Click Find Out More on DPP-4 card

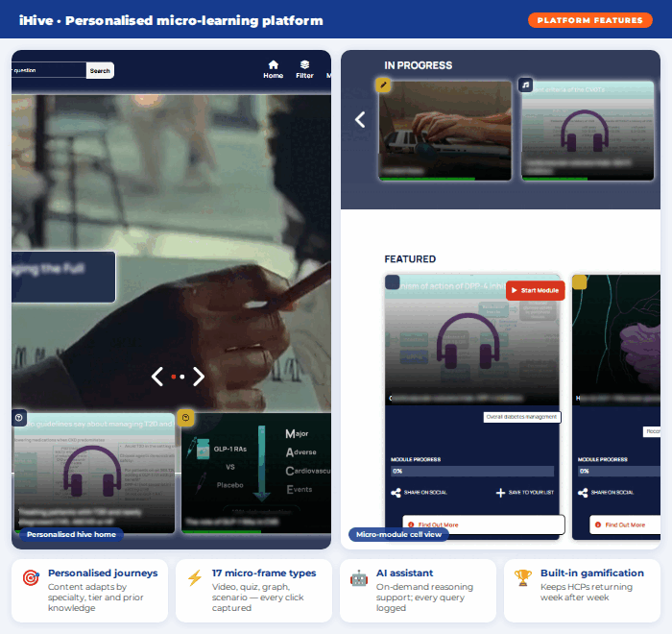(484, 524)
